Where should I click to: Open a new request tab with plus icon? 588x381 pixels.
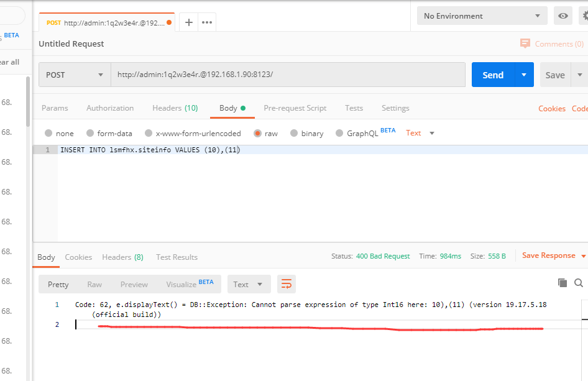[x=189, y=22]
